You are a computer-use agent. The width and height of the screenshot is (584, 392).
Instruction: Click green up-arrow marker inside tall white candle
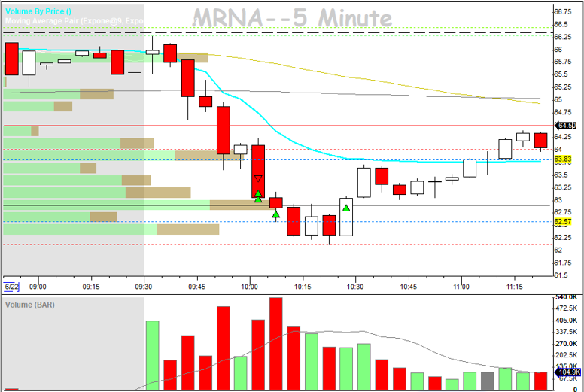coord(346,207)
